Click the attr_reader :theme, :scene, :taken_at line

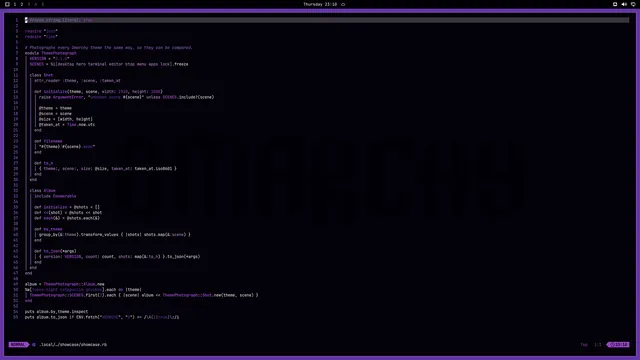click(x=77, y=81)
